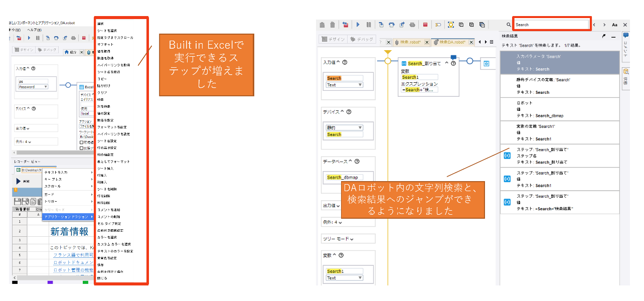Viewport: 644px width, 301px height.
Task: Open the side tab icon below comment tab
Action: [626, 78]
